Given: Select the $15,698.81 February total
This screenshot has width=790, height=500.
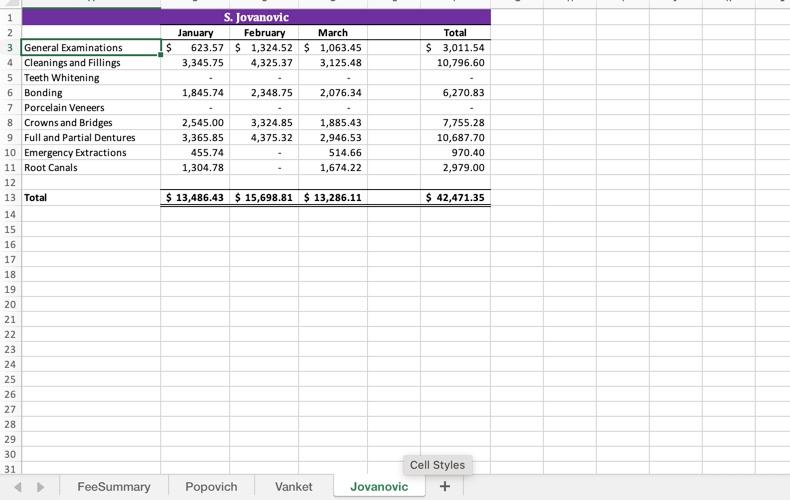Looking at the screenshot, I should [x=264, y=198].
